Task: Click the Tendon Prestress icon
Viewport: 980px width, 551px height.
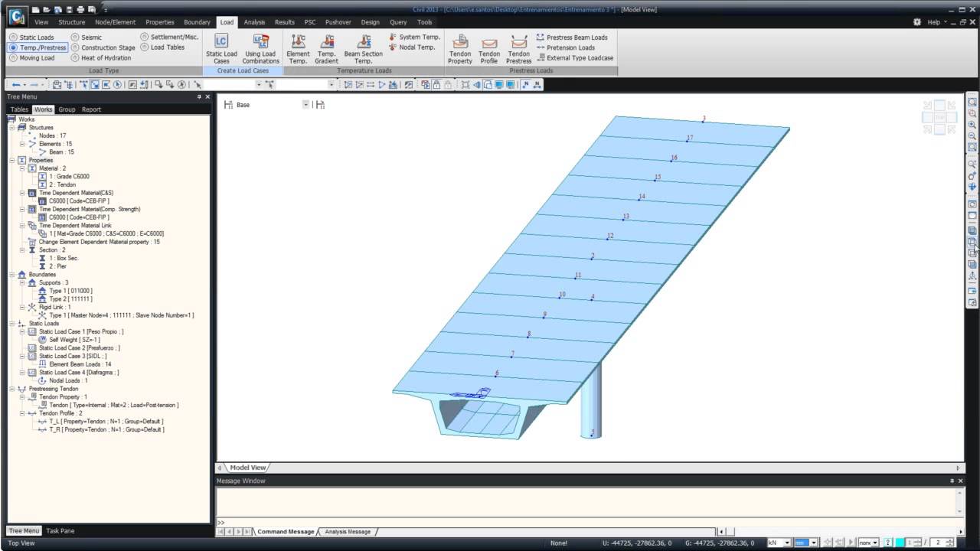Action: [518, 47]
